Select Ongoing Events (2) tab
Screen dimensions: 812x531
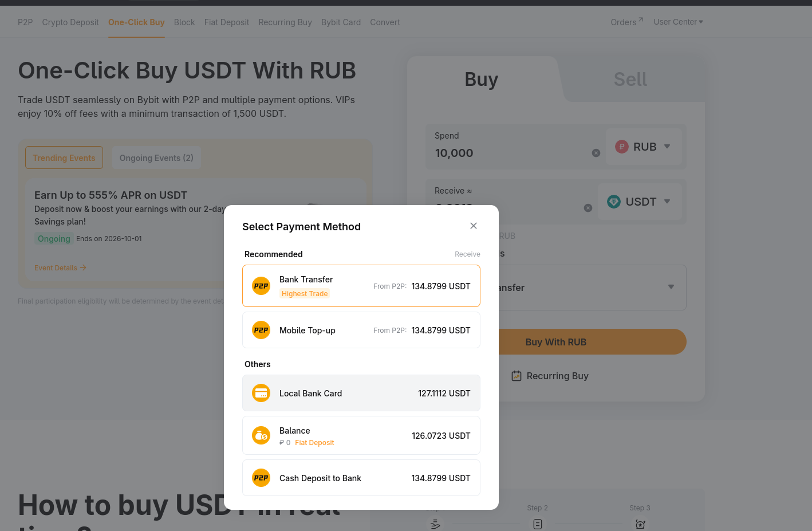156,158
